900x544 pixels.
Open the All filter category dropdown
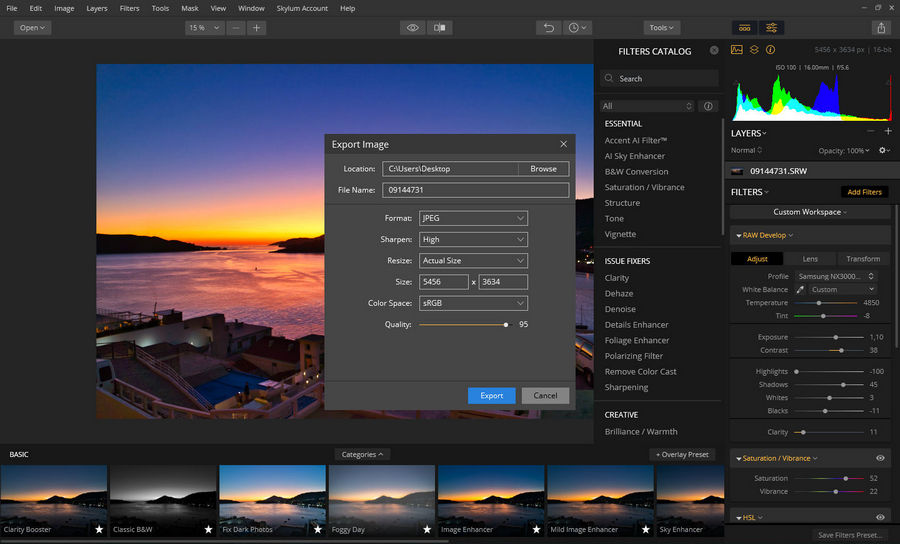(647, 106)
